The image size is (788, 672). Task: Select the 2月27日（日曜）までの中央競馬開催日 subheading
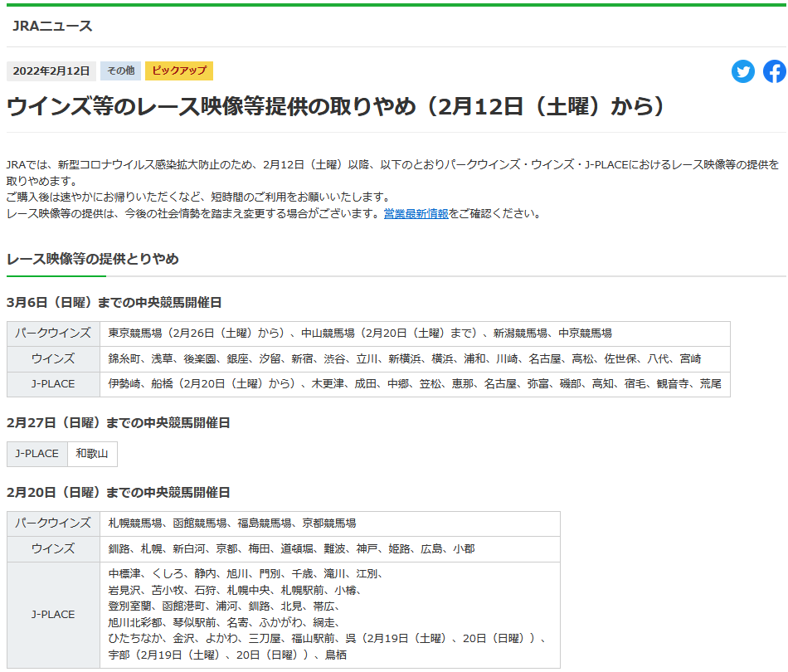[118, 422]
